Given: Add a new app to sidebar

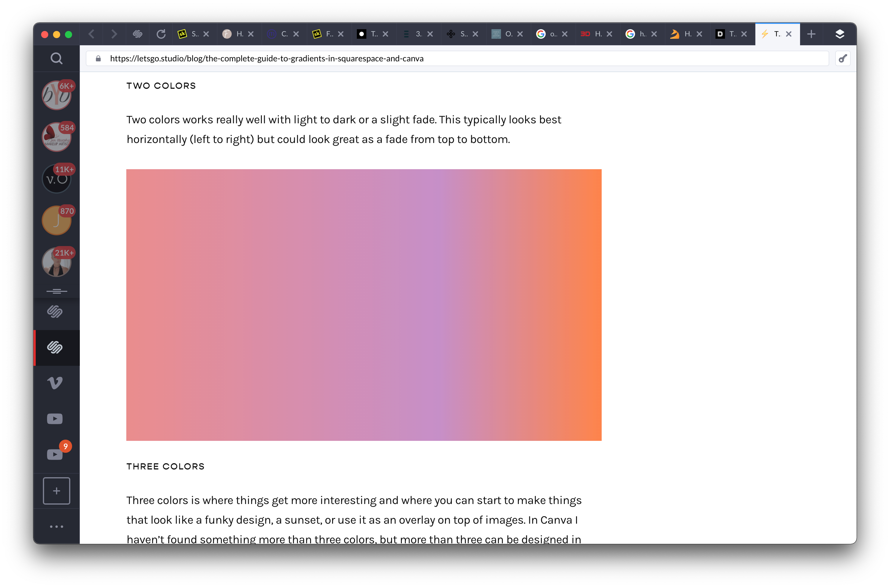Looking at the screenshot, I should 57,491.
